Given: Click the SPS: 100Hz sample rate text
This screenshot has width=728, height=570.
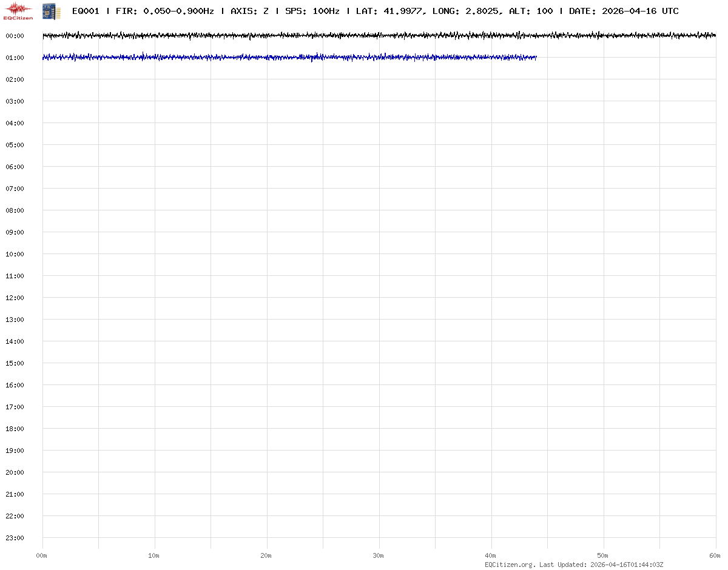Looking at the screenshot, I should coord(312,11).
